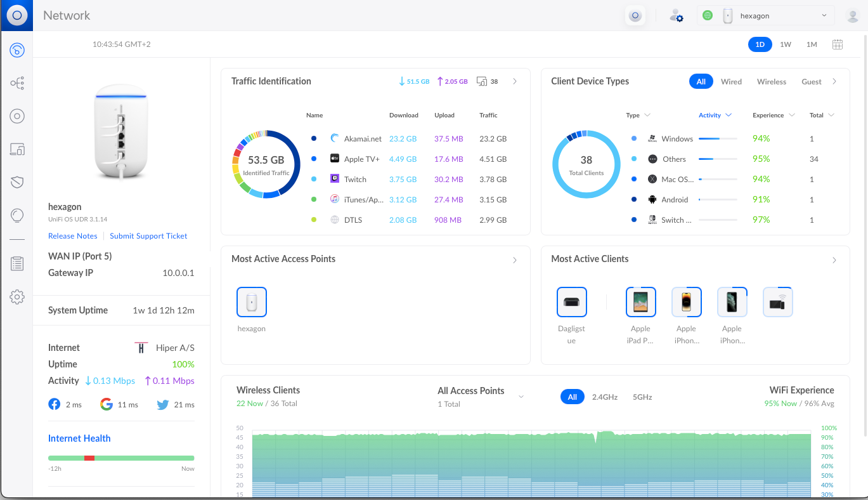Viewport: 868px width, 500px height.
Task: Click the Android device type icon
Action: coord(652,199)
